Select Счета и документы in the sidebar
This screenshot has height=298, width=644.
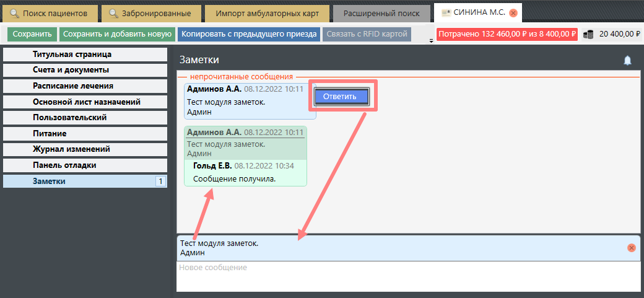(x=85, y=70)
